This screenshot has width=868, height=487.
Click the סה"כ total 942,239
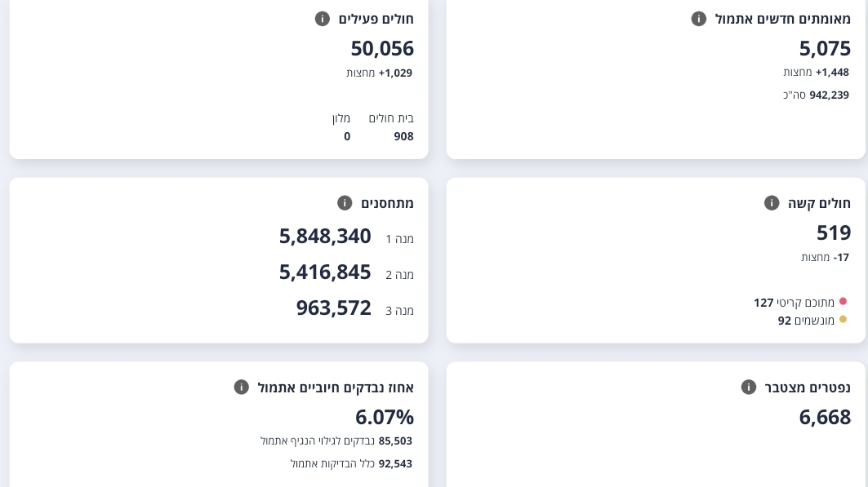[x=829, y=95]
